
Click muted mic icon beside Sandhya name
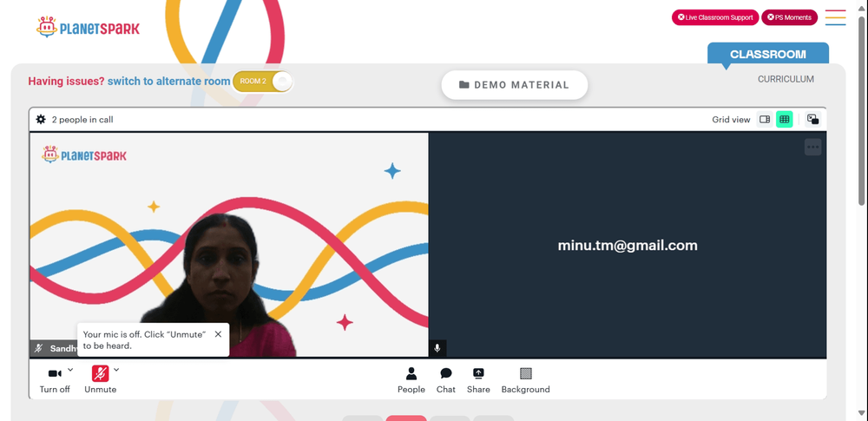coord(39,348)
